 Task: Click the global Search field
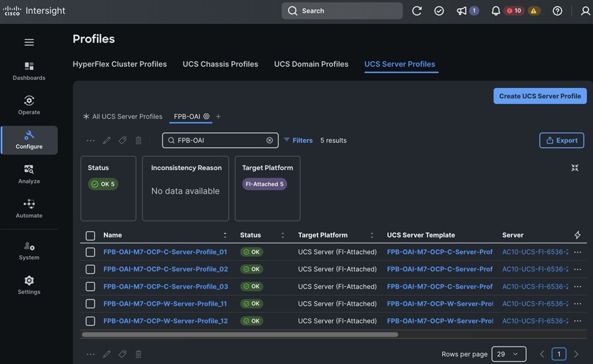point(342,11)
